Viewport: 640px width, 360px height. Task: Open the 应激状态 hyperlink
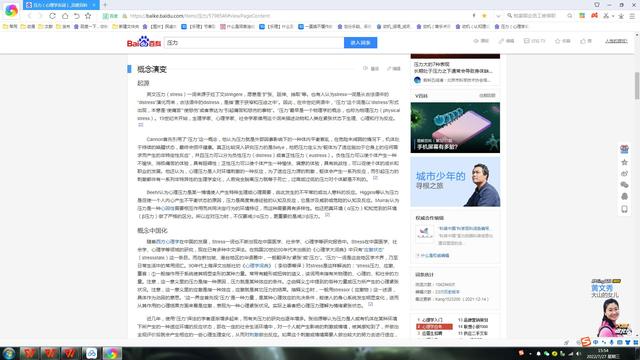(x=373, y=249)
